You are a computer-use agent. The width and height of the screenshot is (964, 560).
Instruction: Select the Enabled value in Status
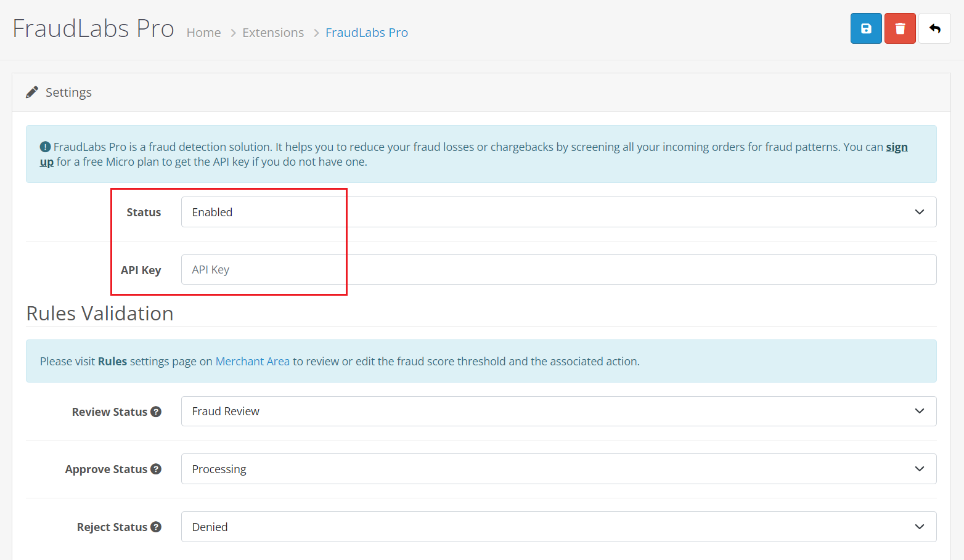[213, 212]
